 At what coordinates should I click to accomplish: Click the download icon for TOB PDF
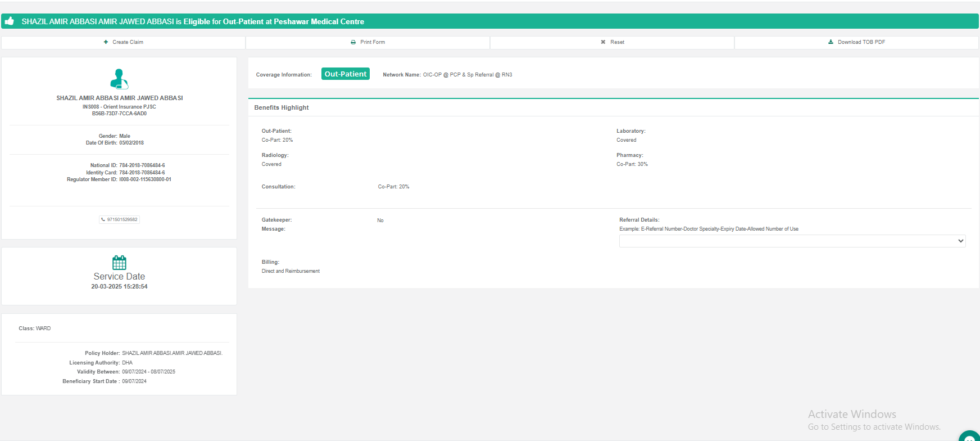[831, 42]
